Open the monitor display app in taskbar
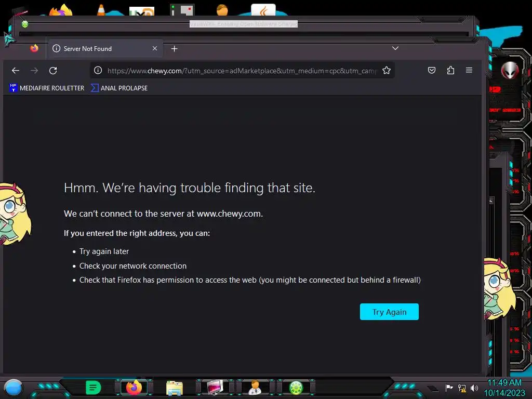532x399 pixels. (215, 388)
